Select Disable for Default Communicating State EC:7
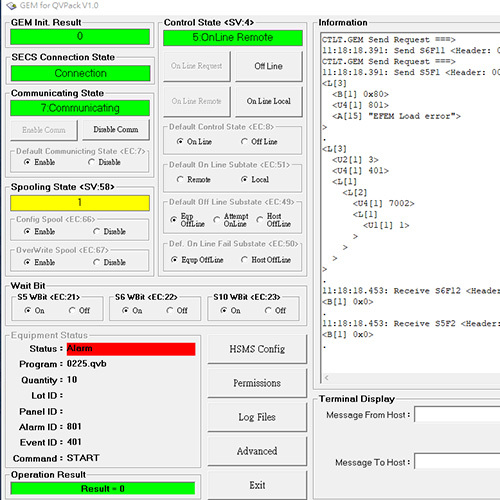The width and height of the screenshot is (500, 500). click(x=104, y=162)
